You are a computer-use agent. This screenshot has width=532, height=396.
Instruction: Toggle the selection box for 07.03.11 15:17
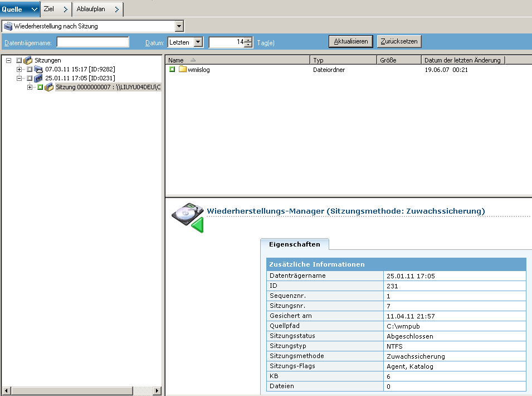pos(30,69)
